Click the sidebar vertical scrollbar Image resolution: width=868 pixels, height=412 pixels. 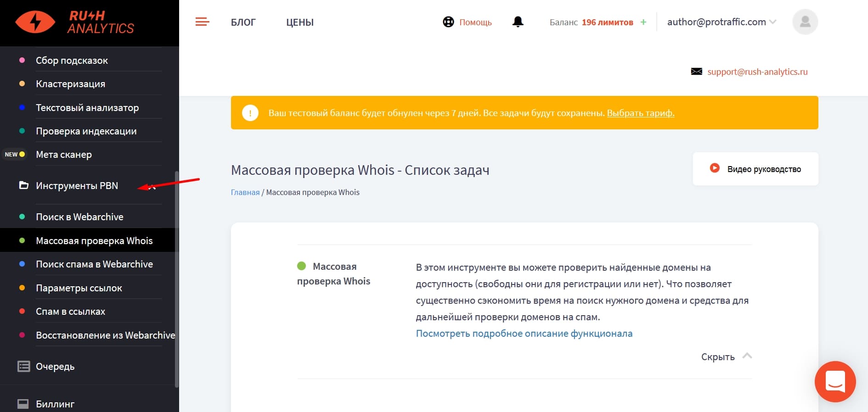click(x=177, y=280)
